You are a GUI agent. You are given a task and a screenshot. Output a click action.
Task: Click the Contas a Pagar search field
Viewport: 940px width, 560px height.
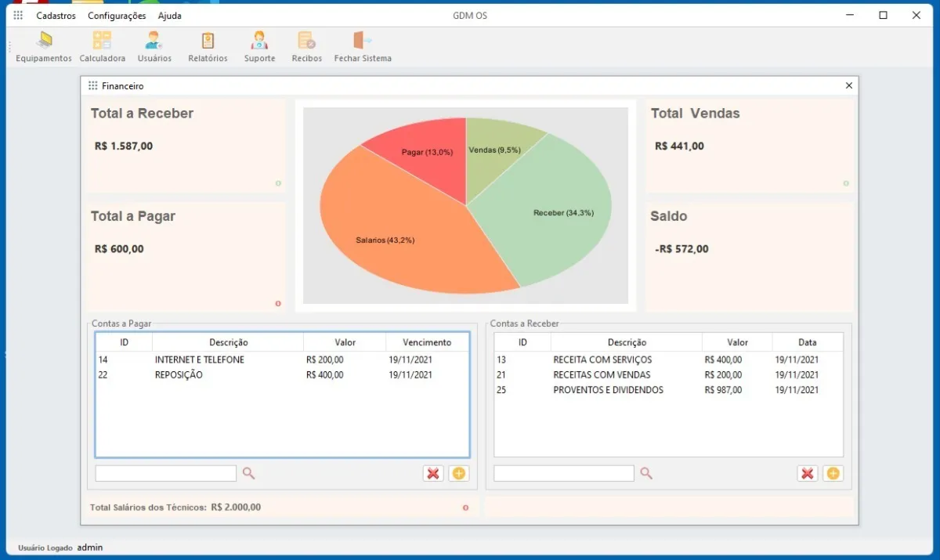(165, 473)
